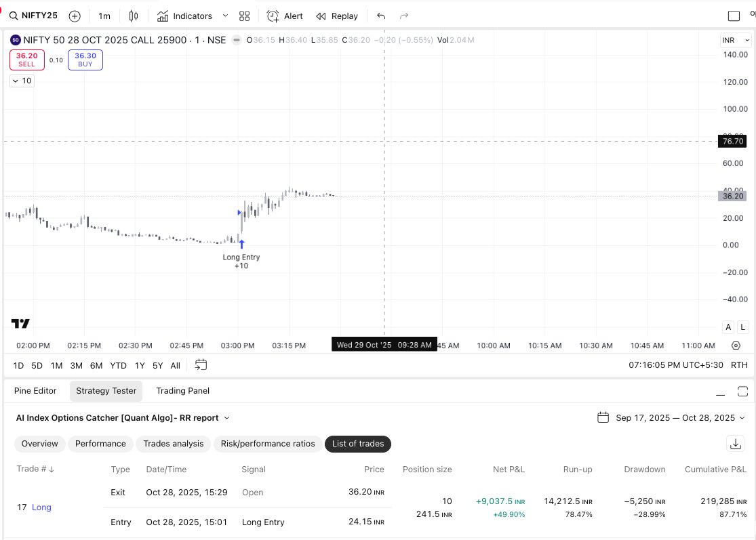Open the 1m interval dropdown
The height and width of the screenshot is (540, 756).
pos(103,15)
